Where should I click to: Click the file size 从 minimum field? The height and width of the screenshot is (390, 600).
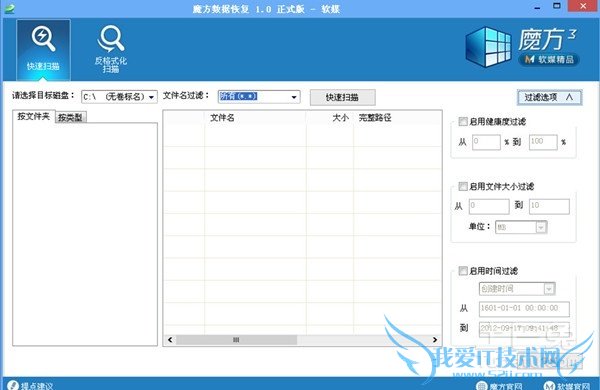(489, 206)
